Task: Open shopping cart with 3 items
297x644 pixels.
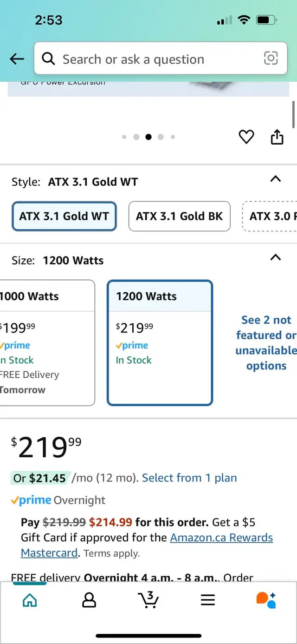Action: pos(148,599)
